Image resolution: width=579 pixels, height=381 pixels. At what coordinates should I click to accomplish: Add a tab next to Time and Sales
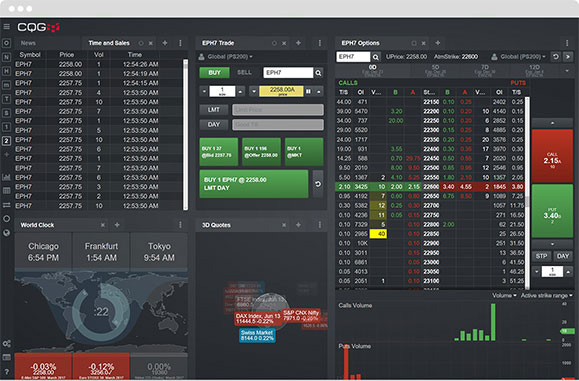click(165, 43)
